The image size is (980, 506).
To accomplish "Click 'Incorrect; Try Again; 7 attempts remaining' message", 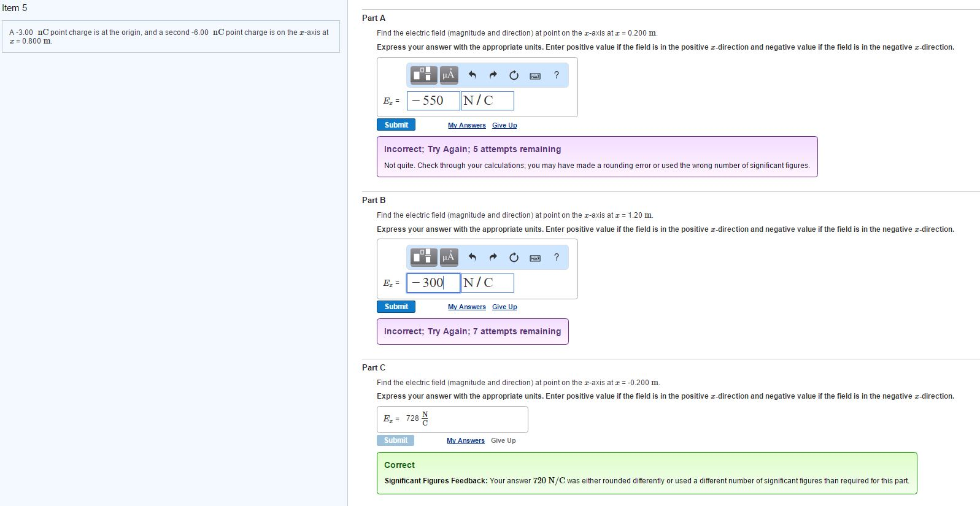I will tap(473, 331).
